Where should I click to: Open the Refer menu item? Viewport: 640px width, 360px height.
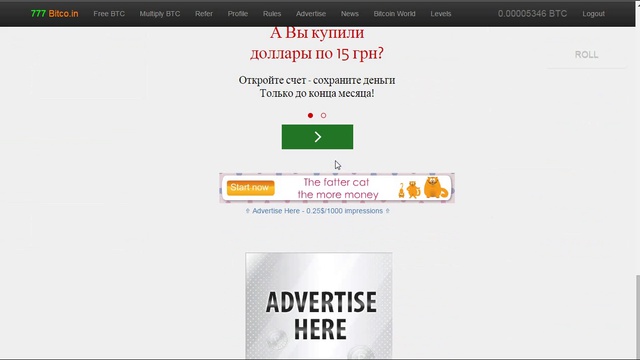point(204,13)
